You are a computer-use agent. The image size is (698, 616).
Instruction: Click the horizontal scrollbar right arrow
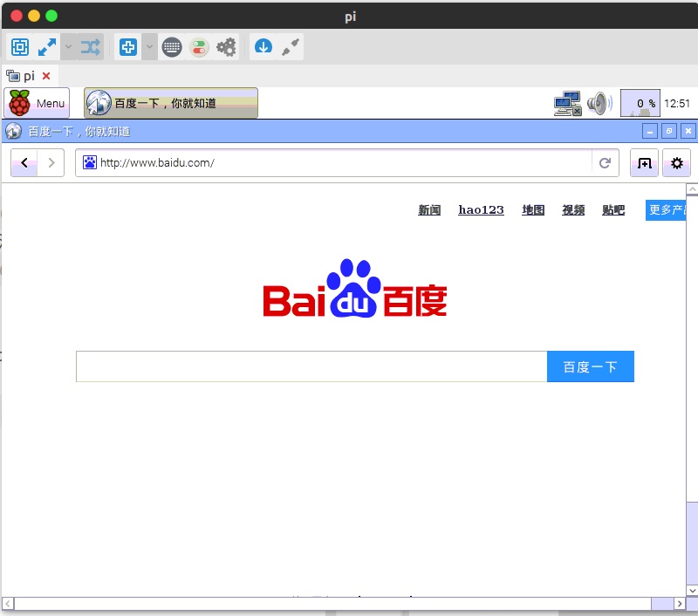680,604
